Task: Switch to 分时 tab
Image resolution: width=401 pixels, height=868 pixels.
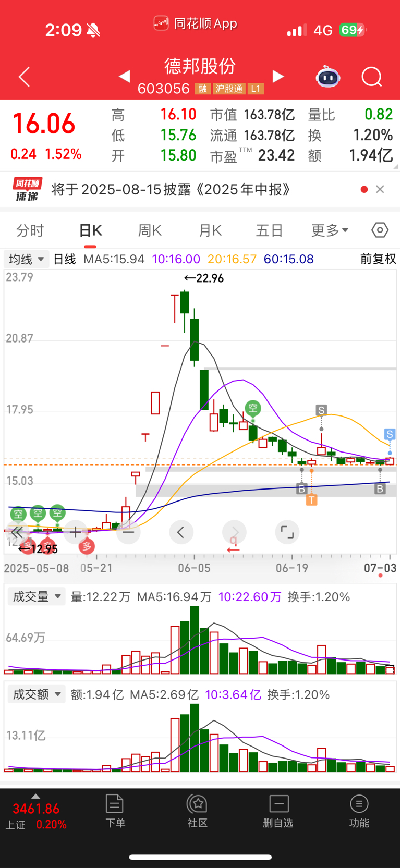Action: (x=30, y=230)
